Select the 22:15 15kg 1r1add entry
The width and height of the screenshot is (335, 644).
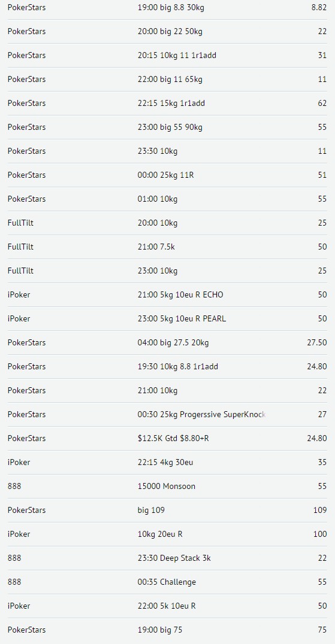pyautogui.click(x=167, y=103)
